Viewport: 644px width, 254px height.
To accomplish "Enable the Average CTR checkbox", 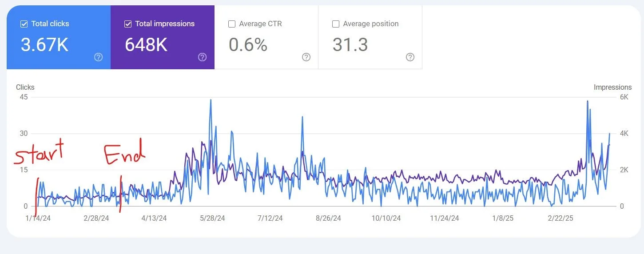I will (x=232, y=24).
